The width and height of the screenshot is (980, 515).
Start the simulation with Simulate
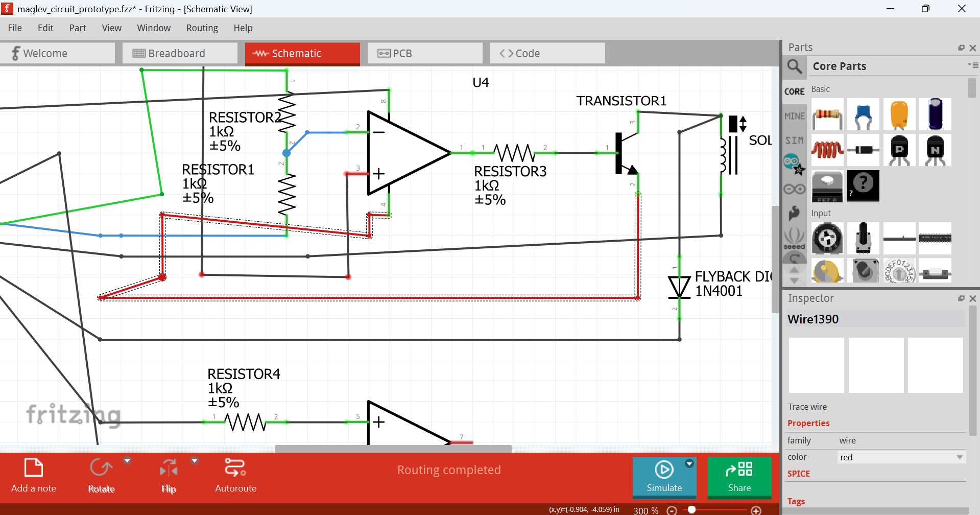(x=664, y=476)
